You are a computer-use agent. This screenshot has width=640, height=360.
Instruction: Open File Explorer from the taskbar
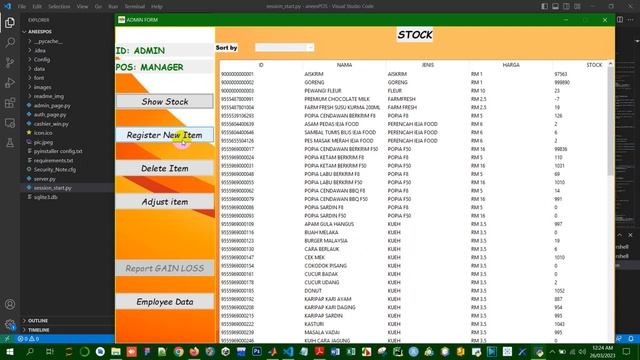(116, 352)
